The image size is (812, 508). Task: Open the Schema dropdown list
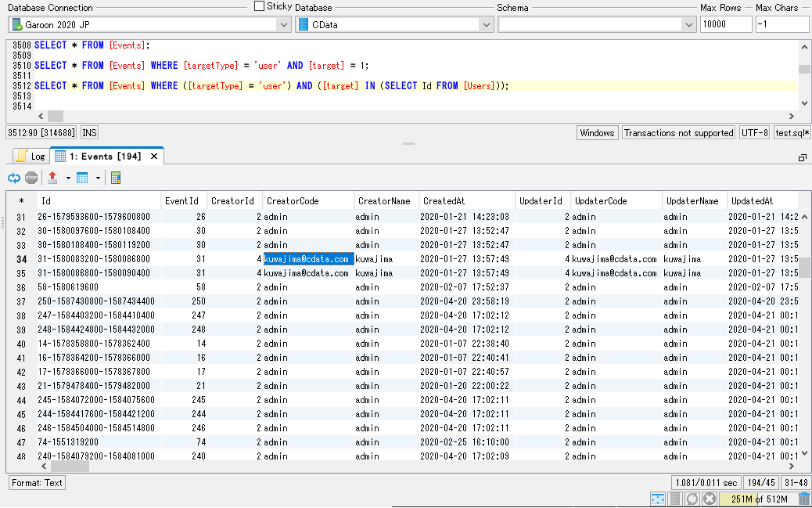point(688,24)
